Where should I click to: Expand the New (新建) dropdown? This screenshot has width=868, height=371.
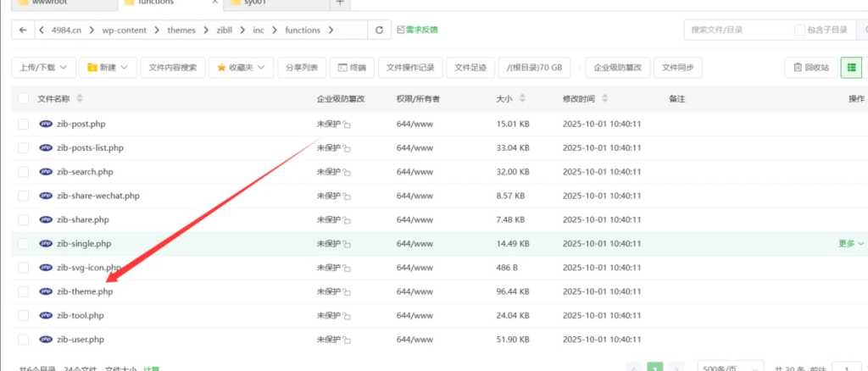tap(109, 68)
